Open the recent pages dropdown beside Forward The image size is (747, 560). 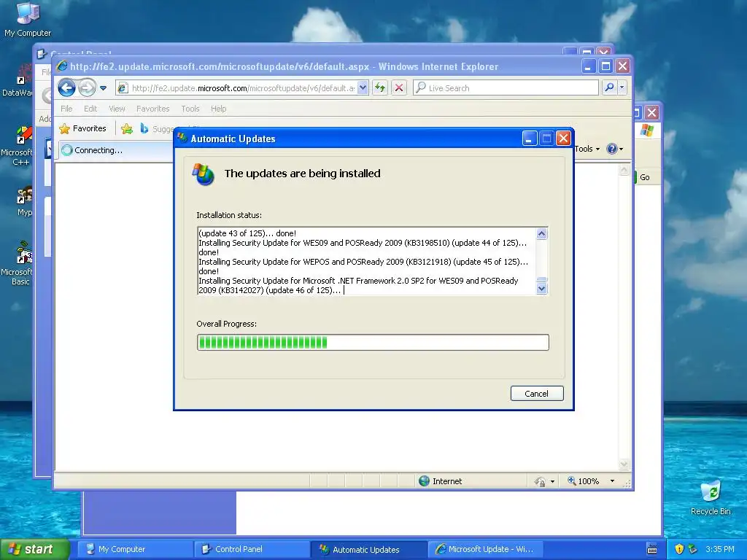pos(104,88)
